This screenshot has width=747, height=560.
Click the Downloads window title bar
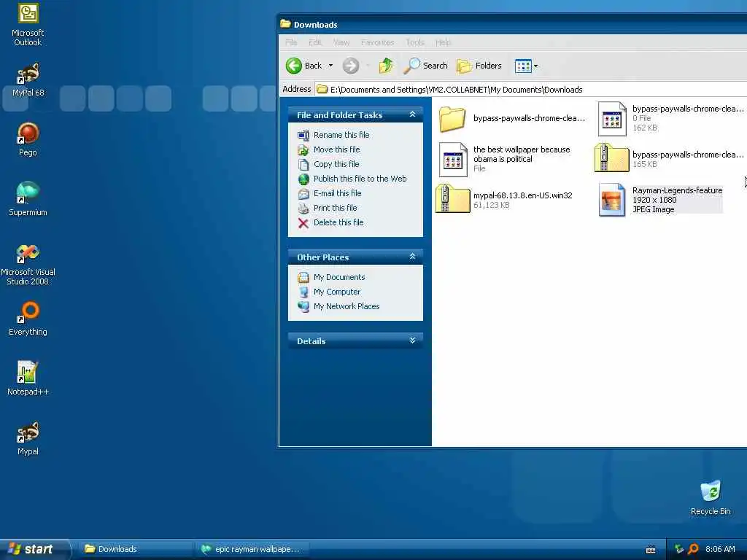(511, 24)
